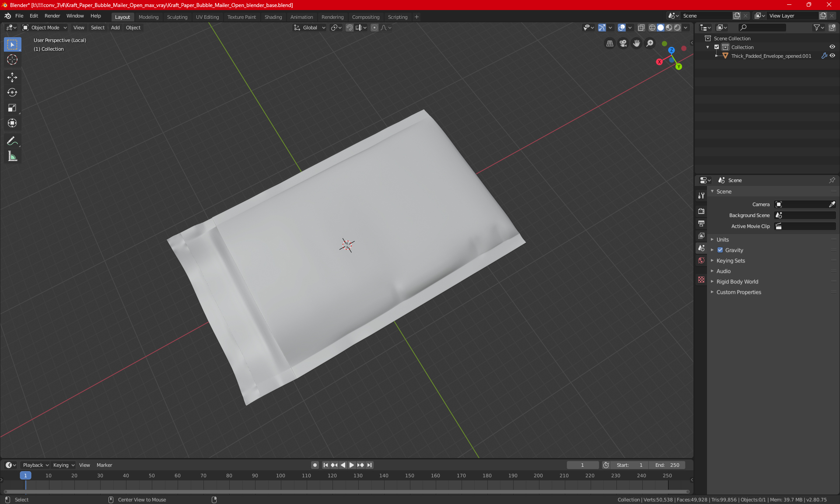Choose the Rotate tool

pos(12,92)
